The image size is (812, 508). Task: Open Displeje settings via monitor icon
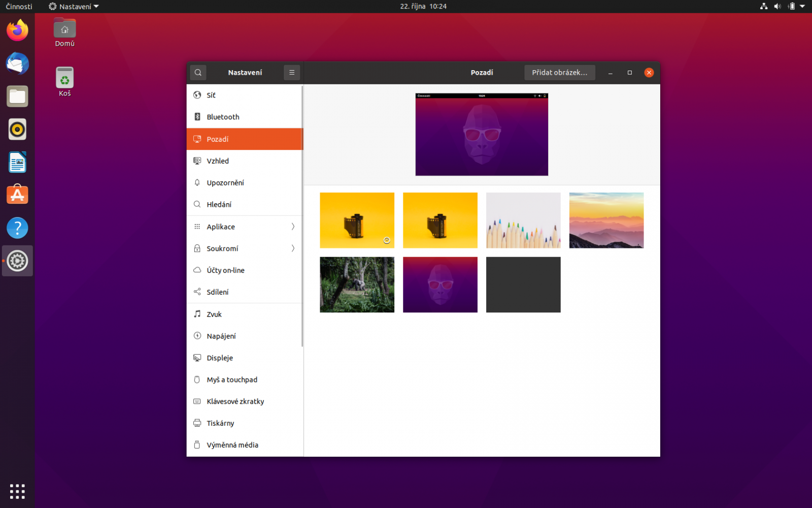pos(197,358)
